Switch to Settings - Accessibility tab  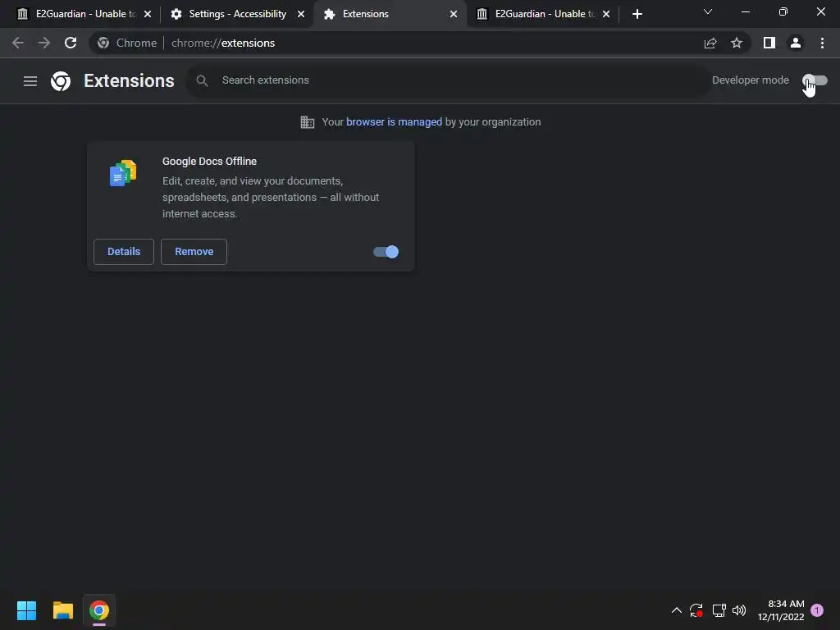pyautogui.click(x=237, y=14)
